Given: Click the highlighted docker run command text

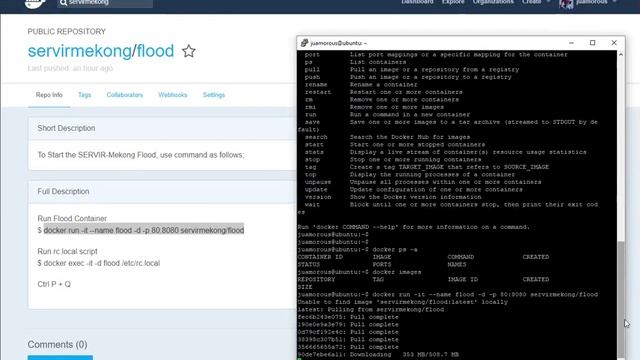Looking at the screenshot, I should [x=144, y=230].
